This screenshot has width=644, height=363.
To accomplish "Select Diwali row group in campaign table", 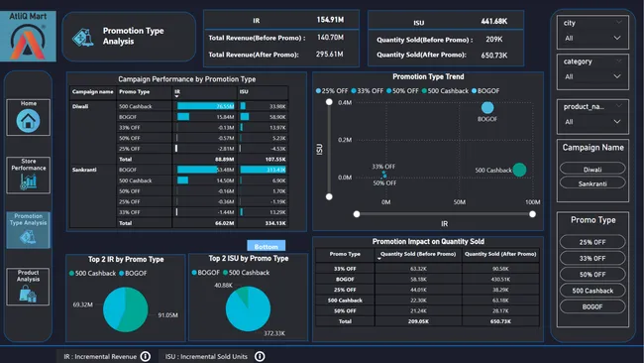I will (x=80, y=106).
